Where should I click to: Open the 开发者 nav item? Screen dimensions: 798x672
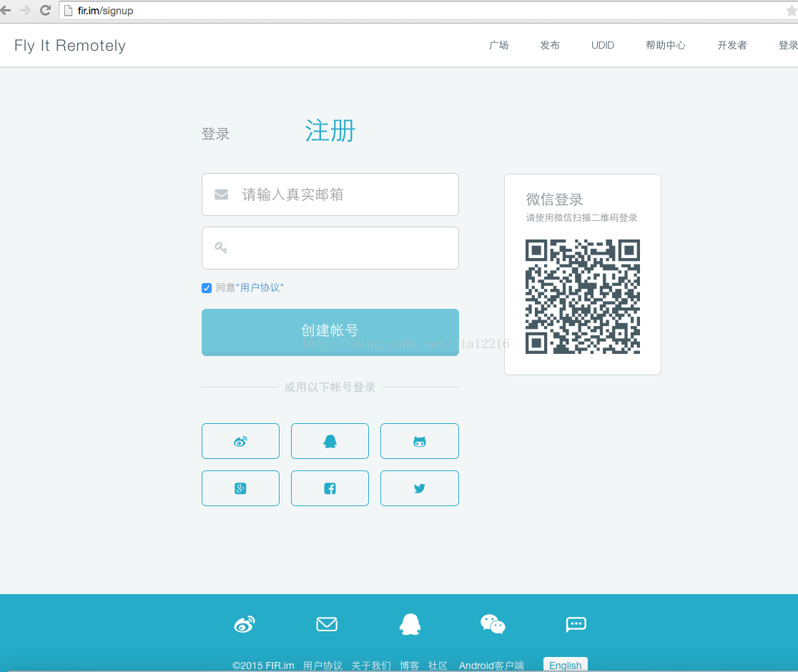point(732,45)
